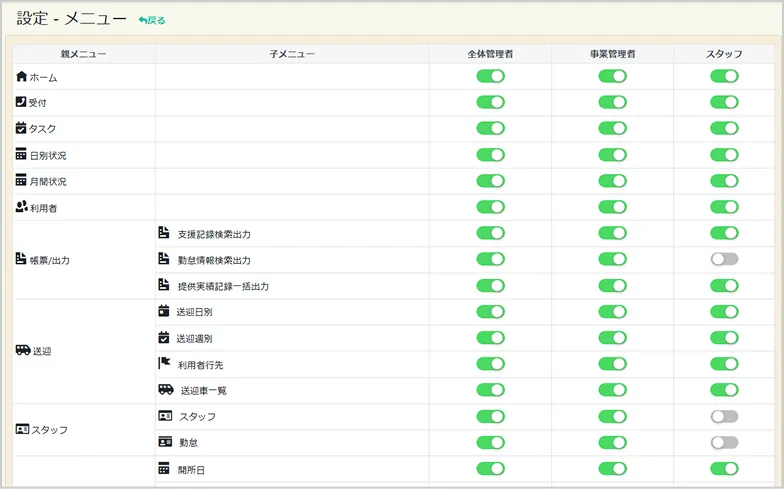The image size is (784, 500).
Task: Click the 月間状況 calendar icon
Action: pyautogui.click(x=20, y=180)
